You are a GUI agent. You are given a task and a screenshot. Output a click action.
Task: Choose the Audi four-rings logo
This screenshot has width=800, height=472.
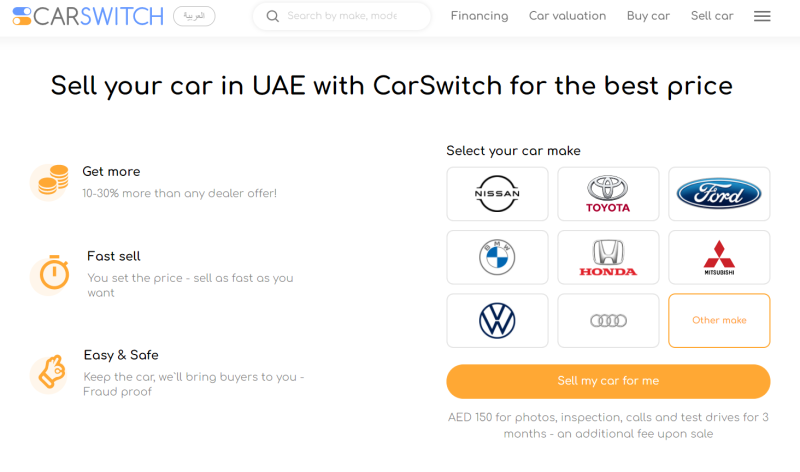[x=608, y=320]
